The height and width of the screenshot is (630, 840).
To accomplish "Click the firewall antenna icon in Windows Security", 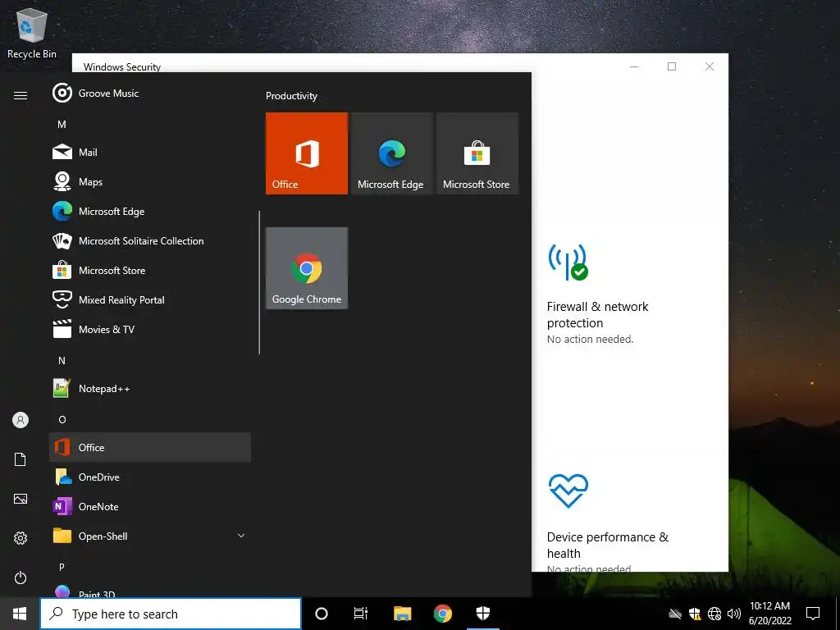I will click(x=568, y=262).
